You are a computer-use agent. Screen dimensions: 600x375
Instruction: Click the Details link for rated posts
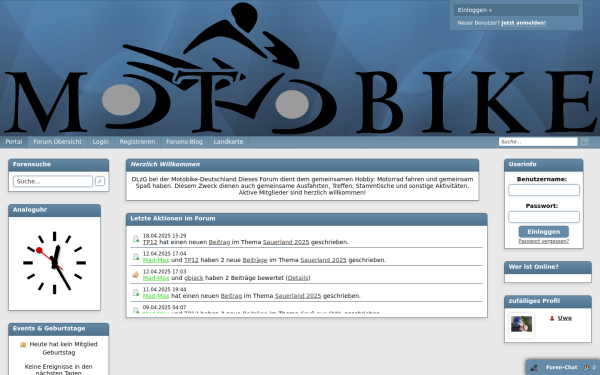(x=298, y=278)
